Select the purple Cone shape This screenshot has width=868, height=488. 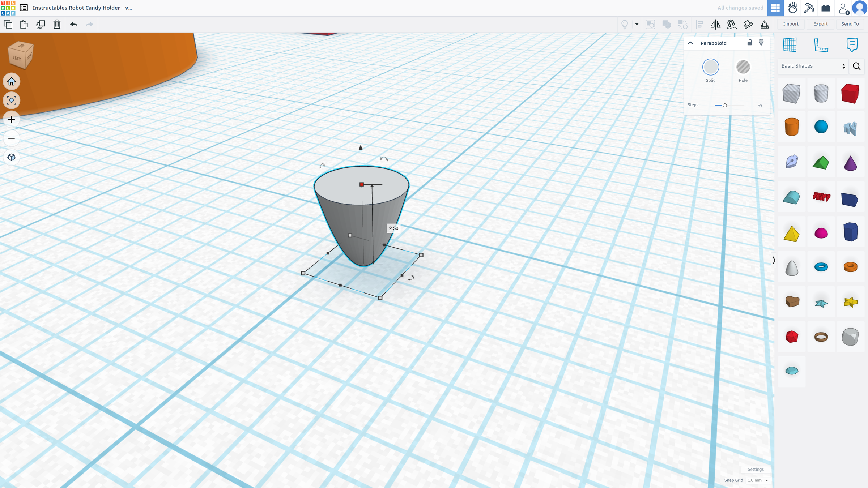[850, 162]
